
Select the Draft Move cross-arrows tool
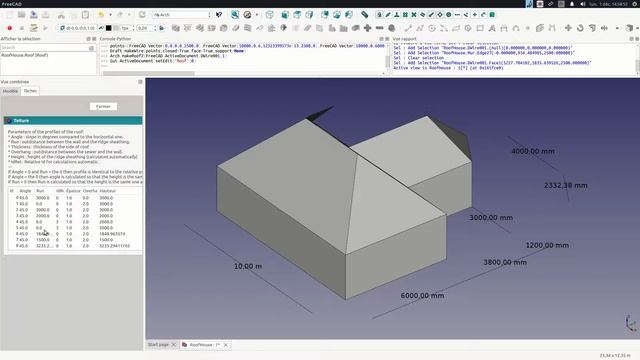[x=568, y=28]
